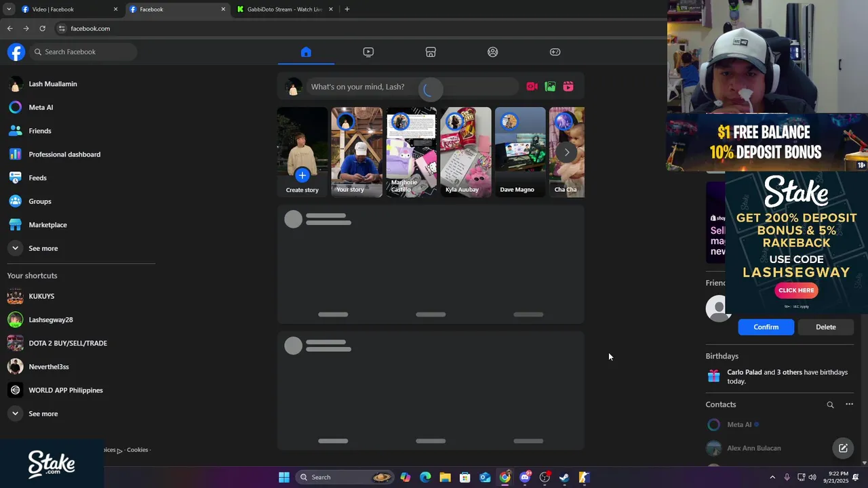Click the Facebook logo
The width and height of the screenshot is (868, 488).
coord(16,52)
